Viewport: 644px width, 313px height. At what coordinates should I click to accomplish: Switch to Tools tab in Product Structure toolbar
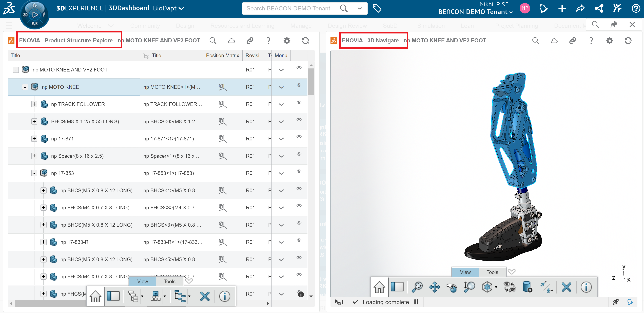169,282
